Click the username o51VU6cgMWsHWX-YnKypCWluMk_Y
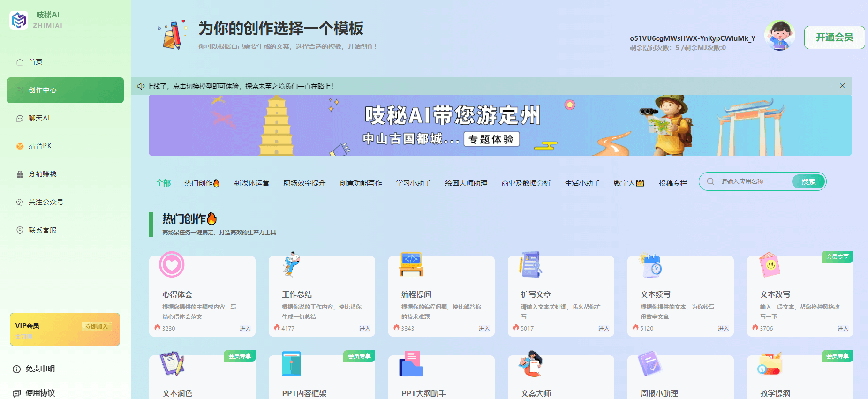 693,38
